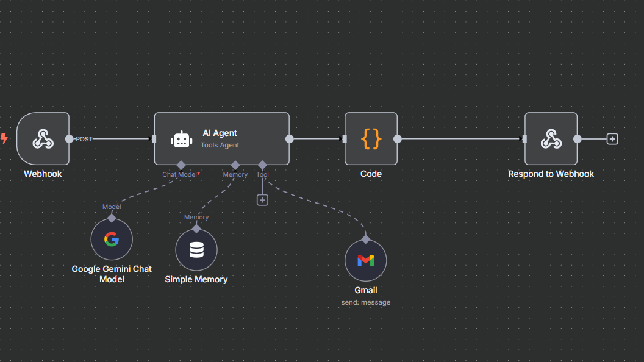Open the Respond to Webhook node icon

[x=551, y=138]
